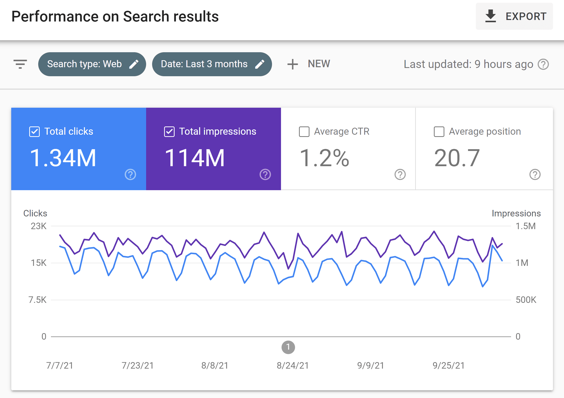This screenshot has height=398, width=564.
Task: Open the Date: Last 3 months chip
Action: pos(212,64)
